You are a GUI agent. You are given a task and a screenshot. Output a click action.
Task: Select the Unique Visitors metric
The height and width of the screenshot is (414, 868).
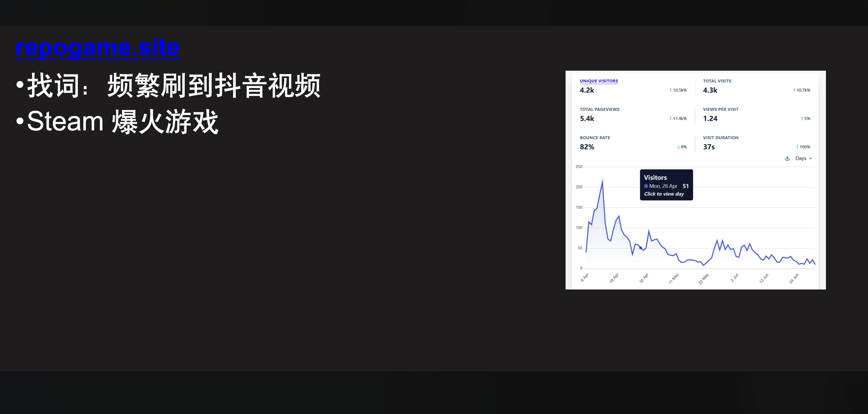[599, 81]
